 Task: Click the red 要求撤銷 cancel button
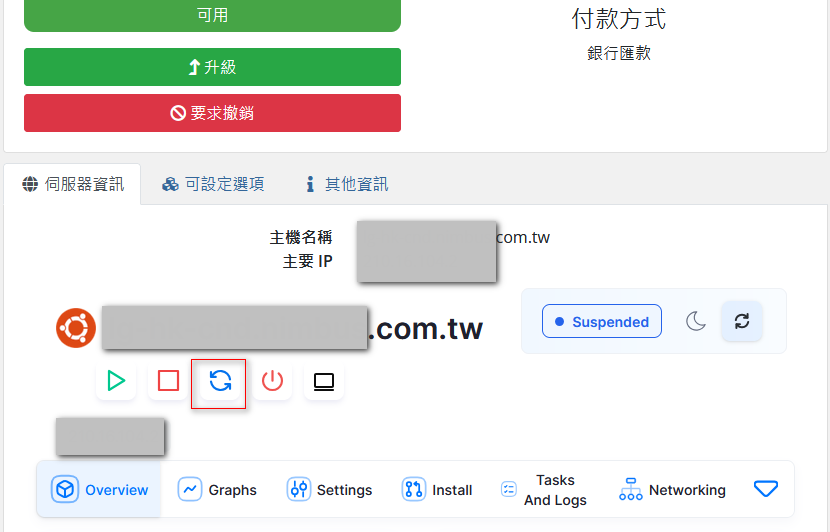click(x=212, y=113)
